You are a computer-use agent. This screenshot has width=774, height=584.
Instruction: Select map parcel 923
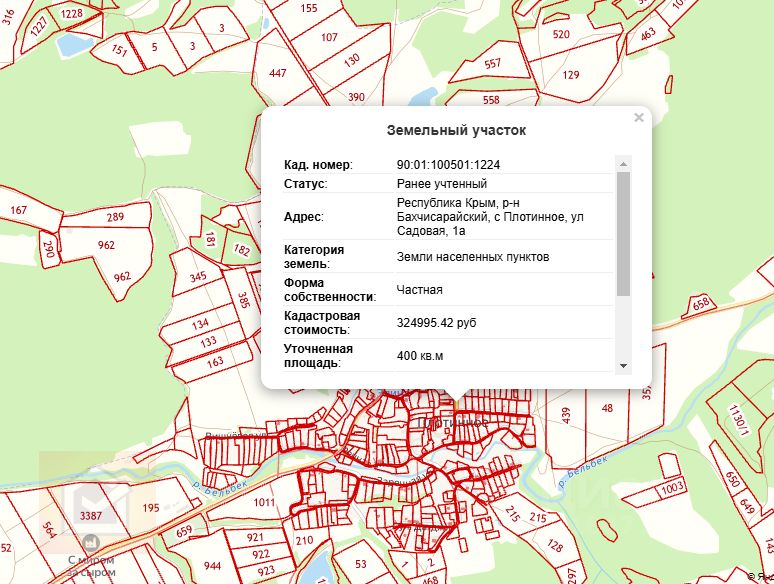pyautogui.click(x=266, y=571)
